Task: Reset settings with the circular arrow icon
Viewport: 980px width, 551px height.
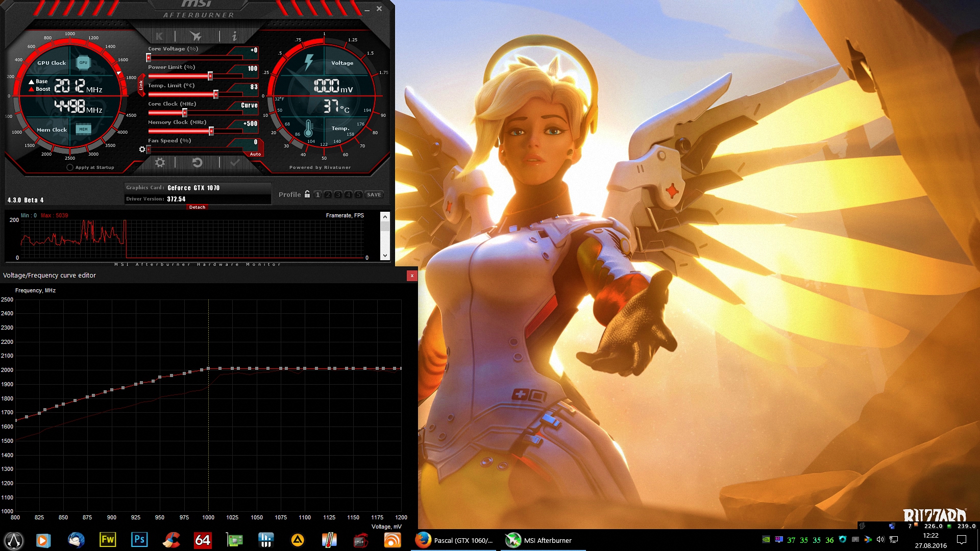Action: (x=197, y=163)
